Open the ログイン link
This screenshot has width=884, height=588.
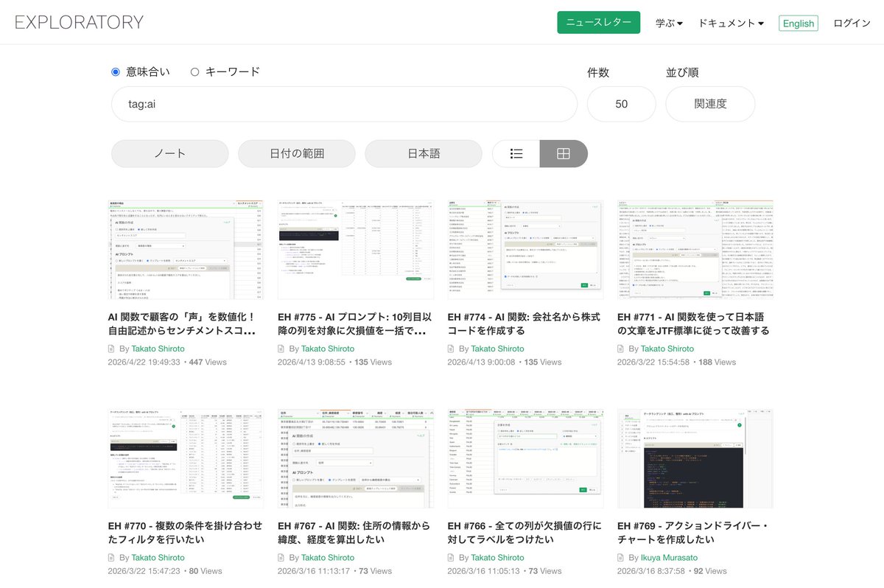(x=852, y=23)
